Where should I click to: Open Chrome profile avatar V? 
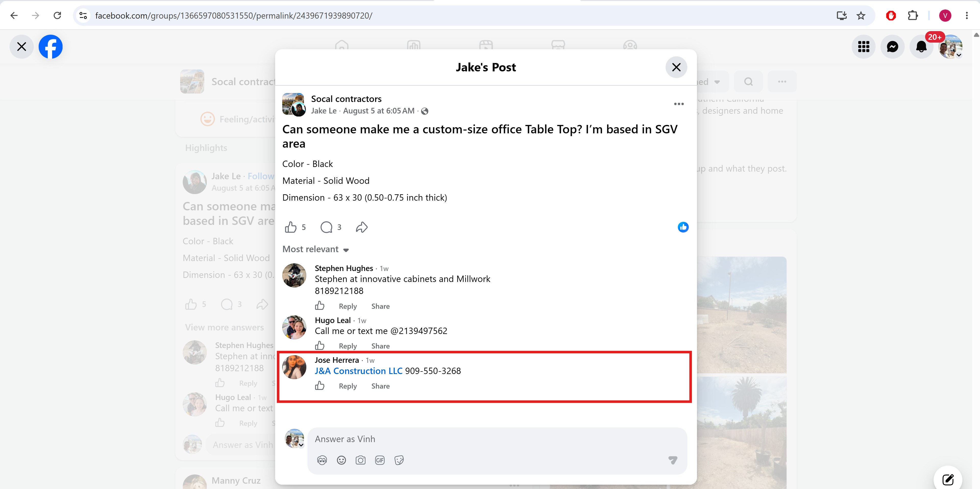pos(945,16)
